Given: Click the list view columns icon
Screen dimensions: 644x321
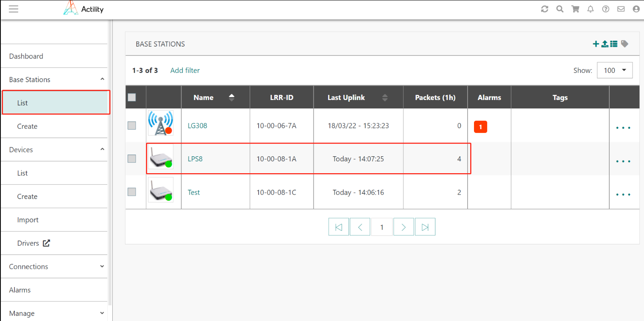Looking at the screenshot, I should [614, 44].
